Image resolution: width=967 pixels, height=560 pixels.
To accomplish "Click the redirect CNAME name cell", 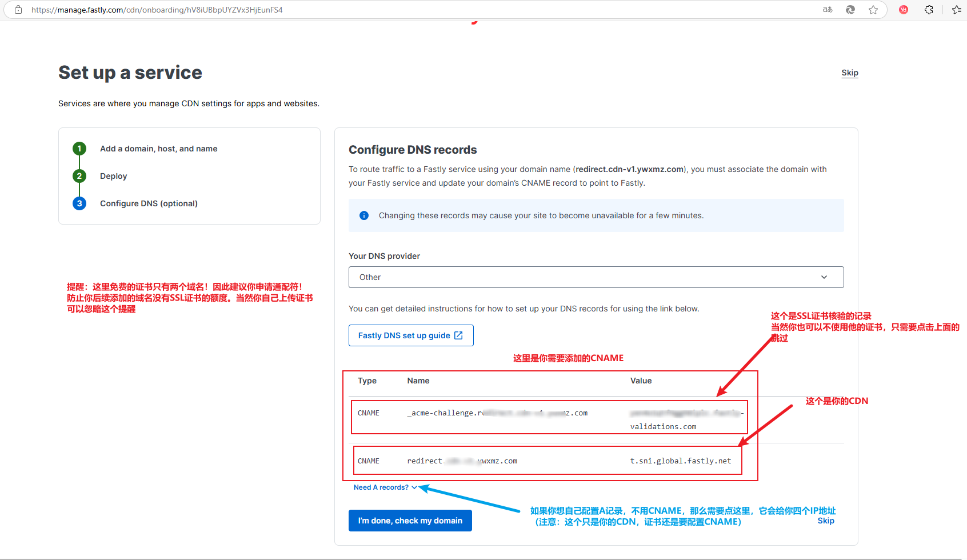I will pyautogui.click(x=462, y=461).
